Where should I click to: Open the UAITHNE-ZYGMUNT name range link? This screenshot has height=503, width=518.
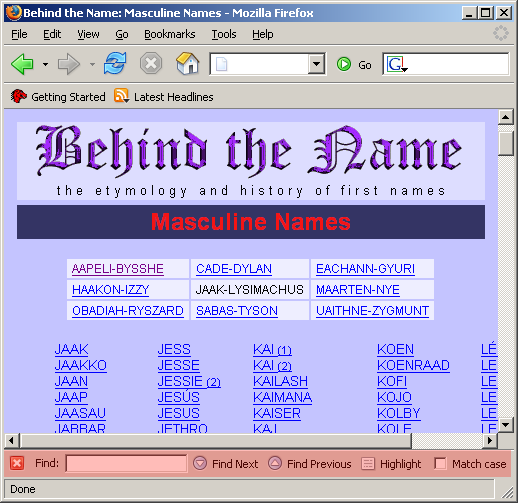pyautogui.click(x=373, y=311)
